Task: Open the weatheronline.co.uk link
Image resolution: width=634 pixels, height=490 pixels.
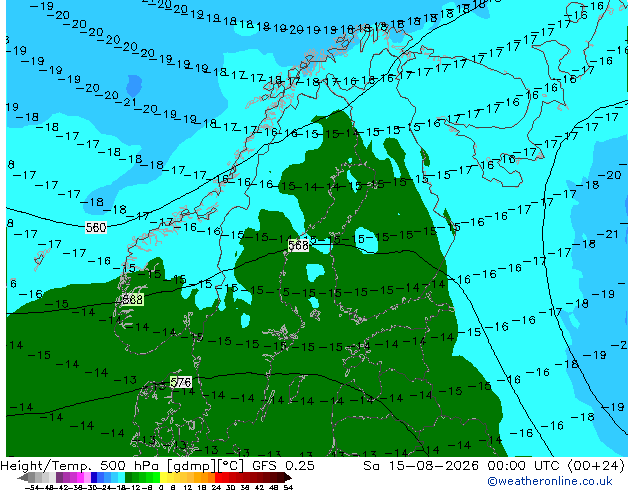Action: coord(550,481)
